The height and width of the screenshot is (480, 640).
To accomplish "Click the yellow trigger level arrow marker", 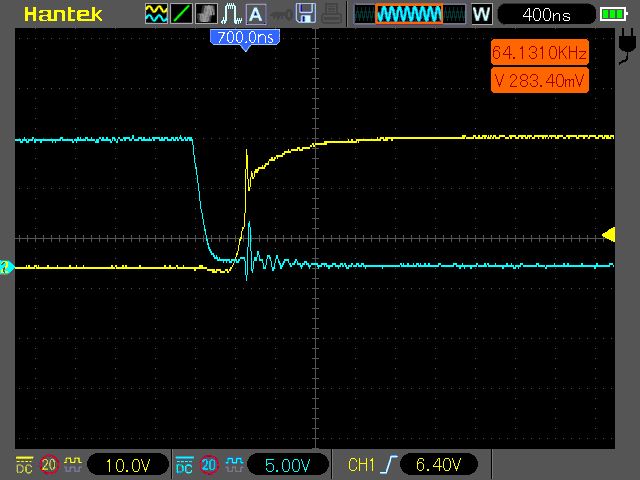I will click(609, 235).
